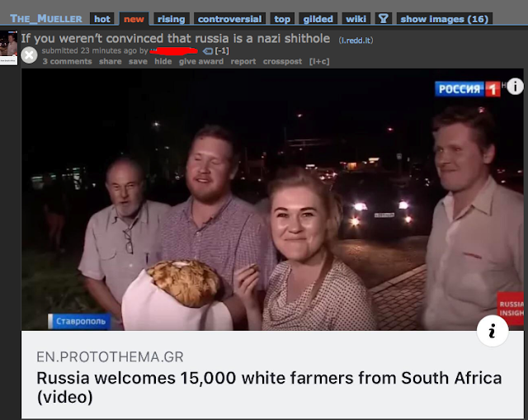Toggle the [l+c] load comments link
Viewport: 528px width, 420px height.
[319, 61]
